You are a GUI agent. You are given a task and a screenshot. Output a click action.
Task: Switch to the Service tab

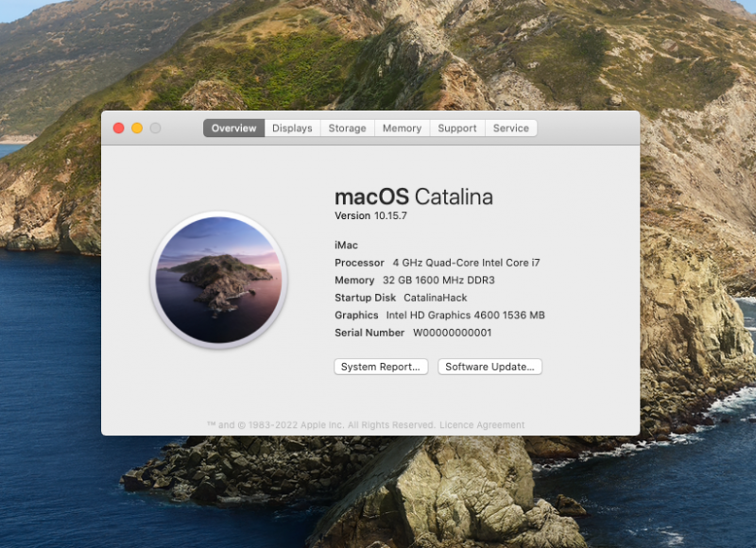(511, 128)
